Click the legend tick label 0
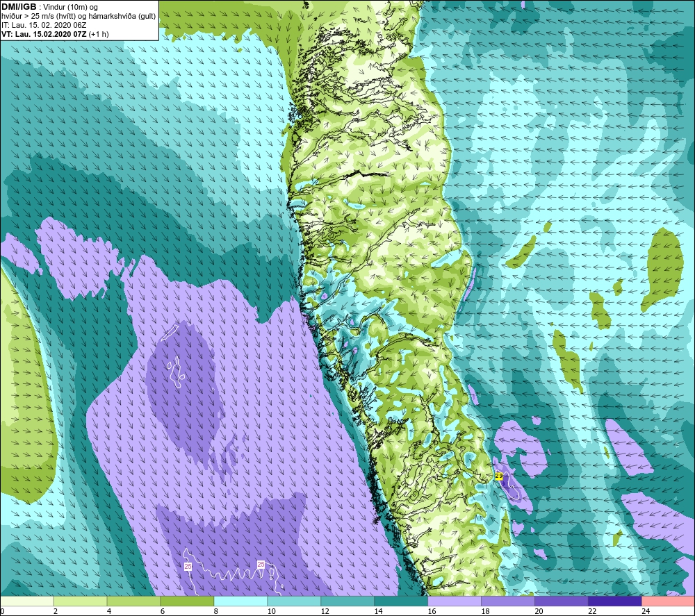The image size is (695, 616). coord(2,611)
